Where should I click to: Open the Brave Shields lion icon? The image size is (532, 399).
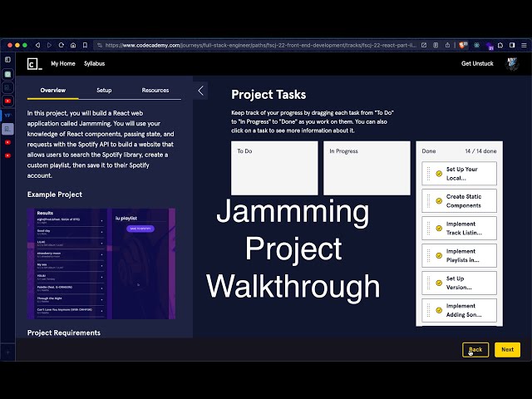click(463, 45)
